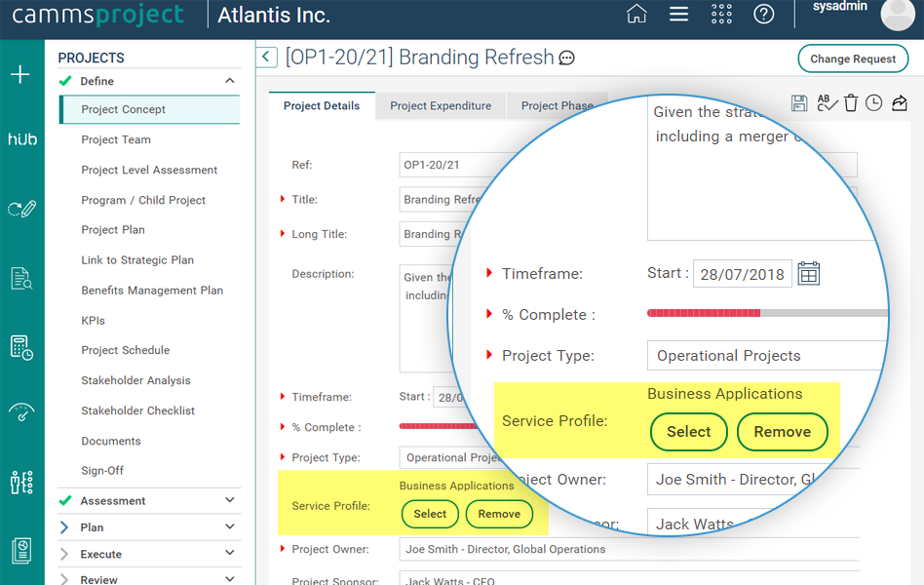
Task: Open the hub icon in the sidebar
Action: (21, 139)
